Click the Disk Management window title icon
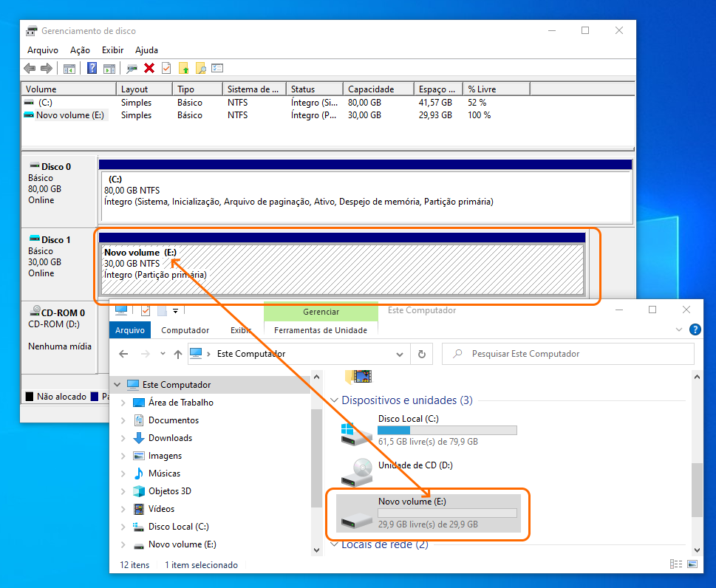The image size is (716, 588). [32, 31]
